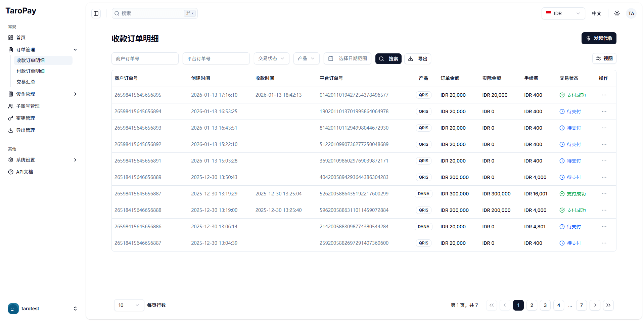
Task: Click the calendar icon in 选择日期范围
Action: tap(331, 58)
